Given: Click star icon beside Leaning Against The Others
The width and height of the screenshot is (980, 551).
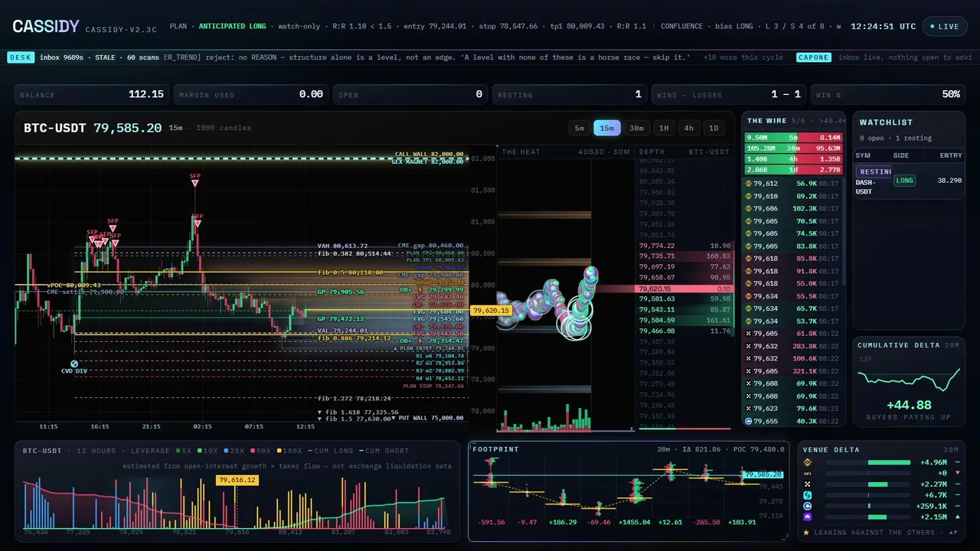Looking at the screenshot, I should (x=806, y=532).
